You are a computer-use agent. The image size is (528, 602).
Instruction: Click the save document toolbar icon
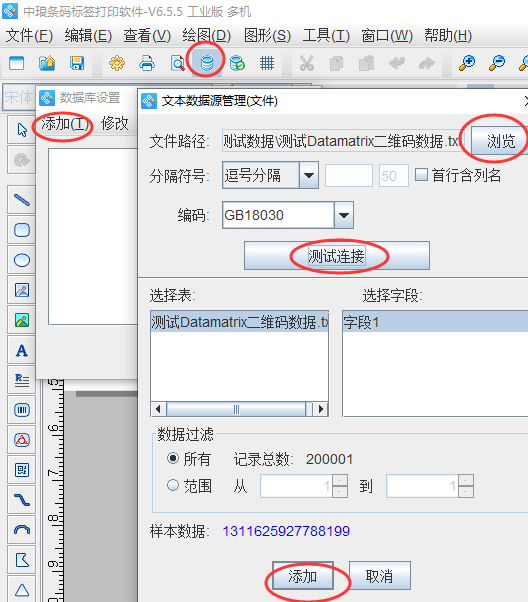click(77, 63)
